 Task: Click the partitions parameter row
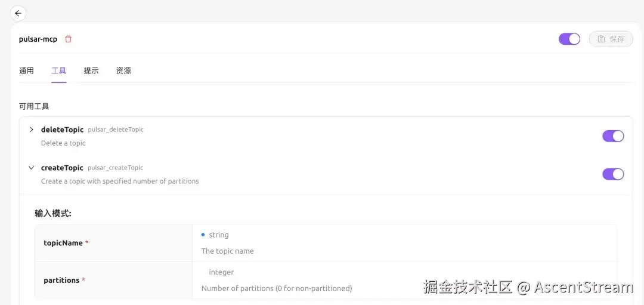pyautogui.click(x=326, y=281)
